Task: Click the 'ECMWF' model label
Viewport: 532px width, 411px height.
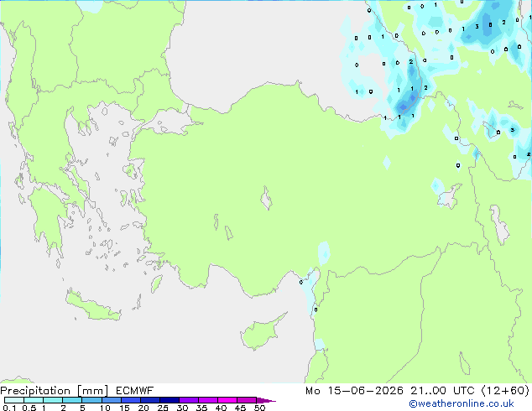Action: 135,391
